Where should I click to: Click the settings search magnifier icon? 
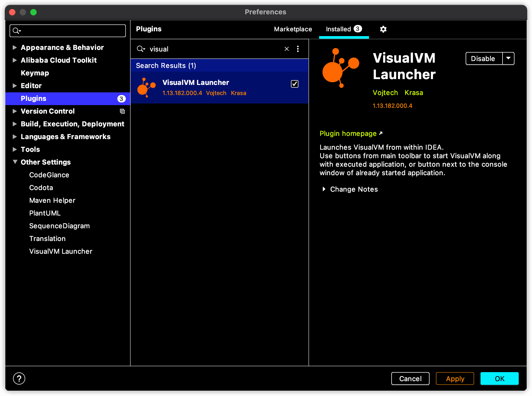pos(17,31)
